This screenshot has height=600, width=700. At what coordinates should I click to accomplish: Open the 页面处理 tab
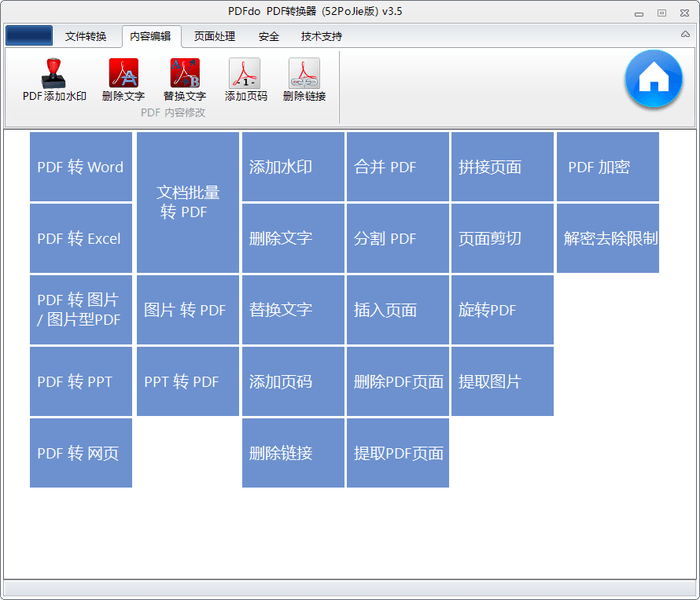[x=215, y=36]
